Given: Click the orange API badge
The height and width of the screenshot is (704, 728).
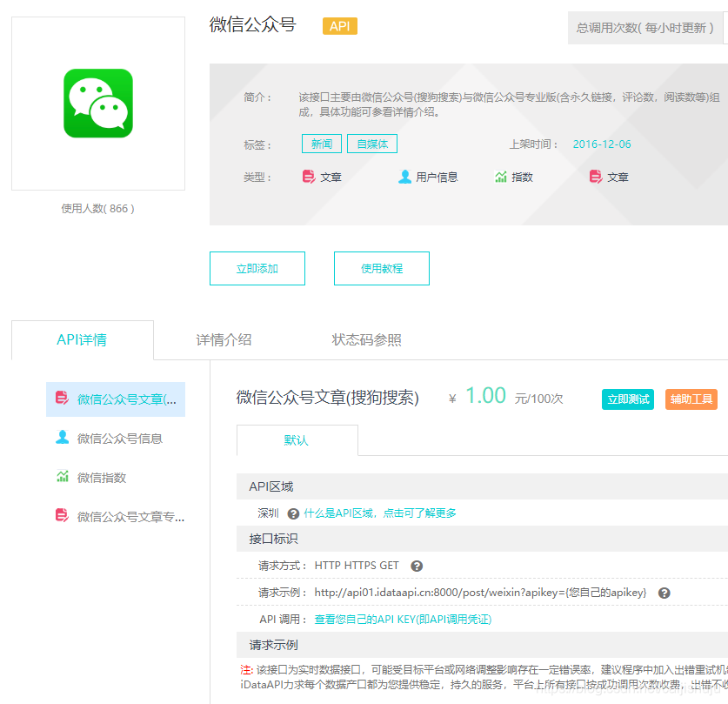Looking at the screenshot, I should tap(339, 26).
